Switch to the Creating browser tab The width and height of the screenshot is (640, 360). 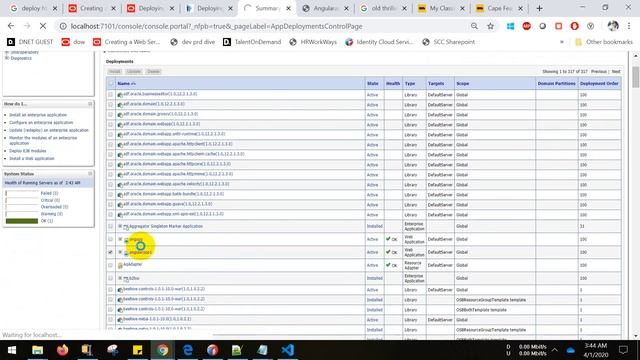click(92, 8)
